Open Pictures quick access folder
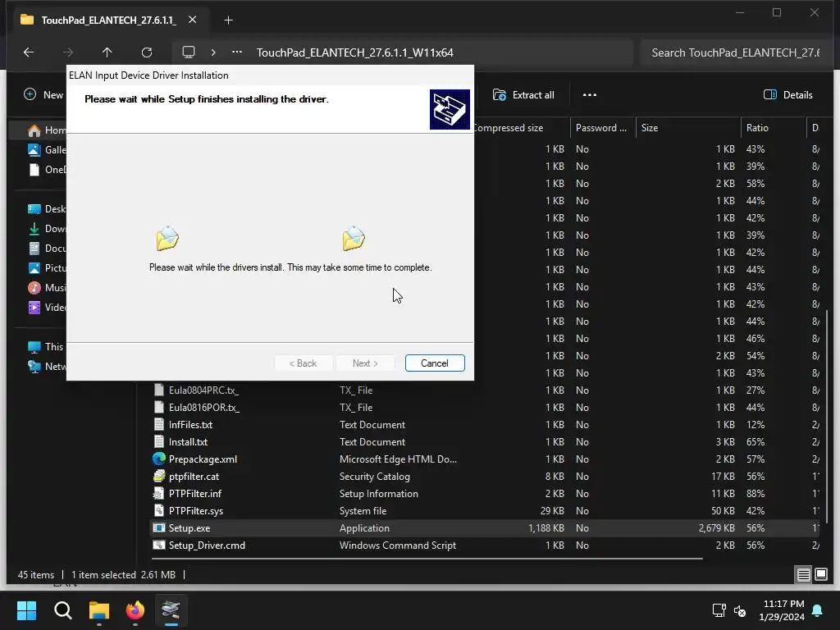 click(x=47, y=268)
